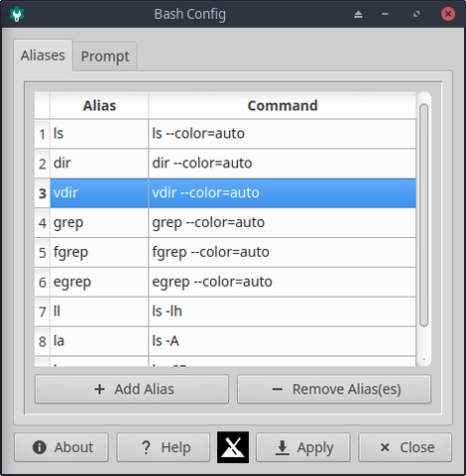Click the keep-above arrow icon in title bar
Screen dimensions: 466x476
pos(358,14)
